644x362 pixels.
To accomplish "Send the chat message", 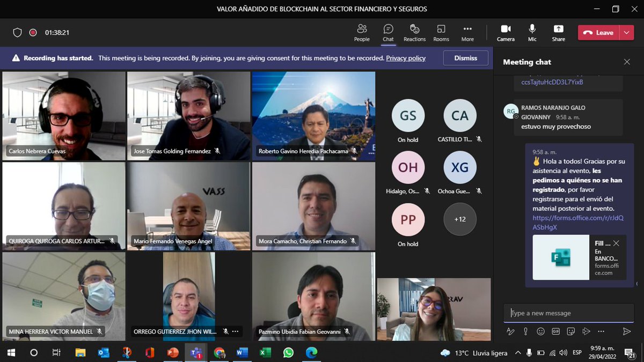I will [x=627, y=331].
